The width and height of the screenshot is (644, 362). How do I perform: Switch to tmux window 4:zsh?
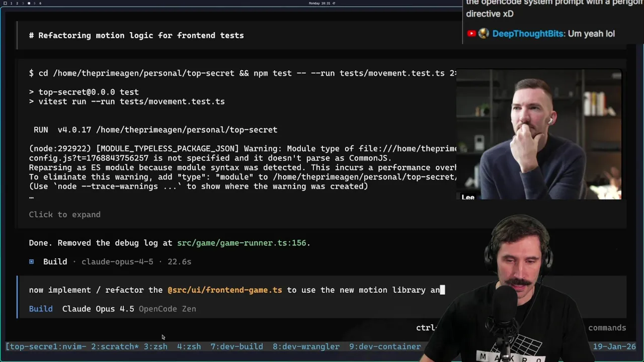point(189,346)
